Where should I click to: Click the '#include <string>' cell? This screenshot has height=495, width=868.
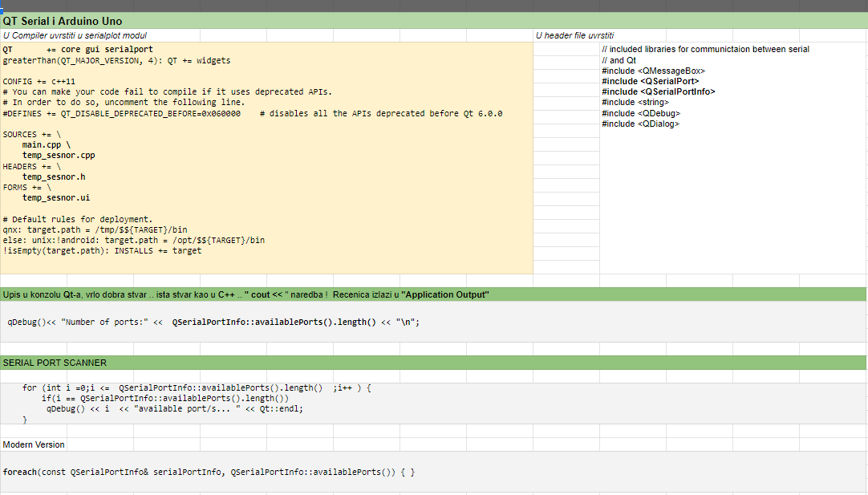(x=635, y=103)
